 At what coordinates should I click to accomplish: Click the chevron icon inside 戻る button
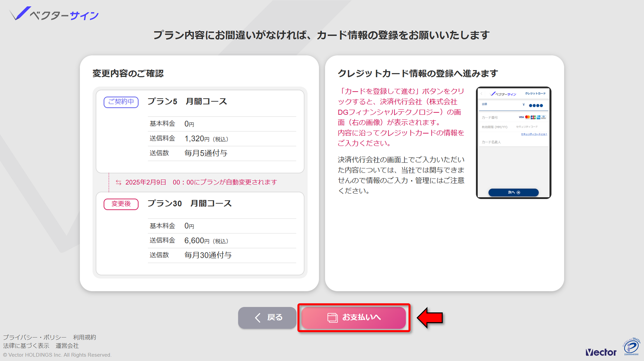click(x=258, y=318)
